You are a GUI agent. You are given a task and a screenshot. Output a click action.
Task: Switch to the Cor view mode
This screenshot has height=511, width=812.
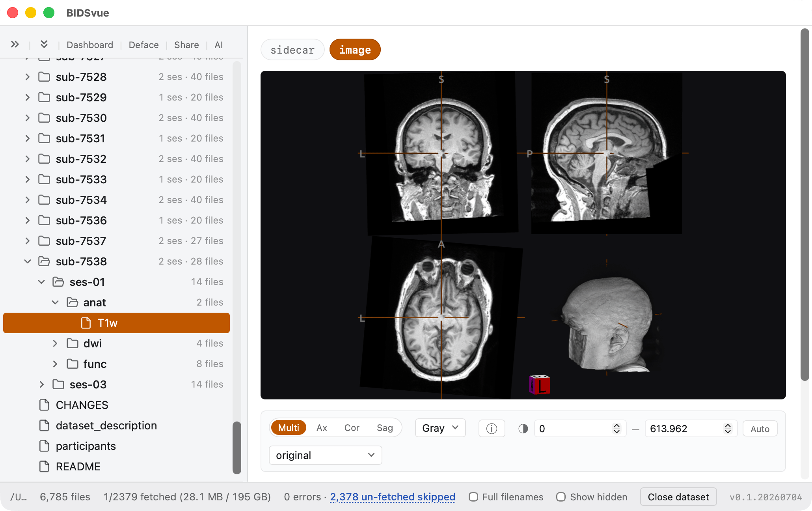click(x=352, y=428)
